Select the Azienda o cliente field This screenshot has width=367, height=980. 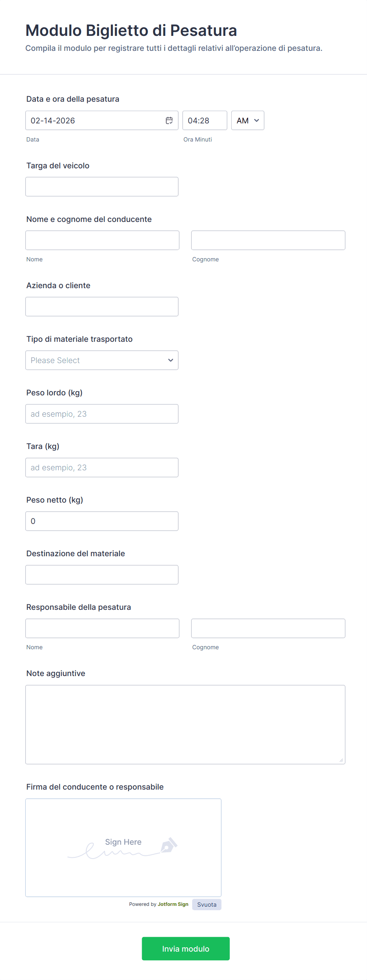point(102,307)
